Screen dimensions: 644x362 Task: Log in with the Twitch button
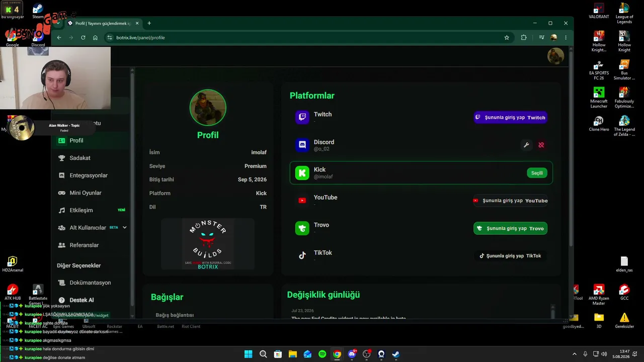tap(510, 118)
